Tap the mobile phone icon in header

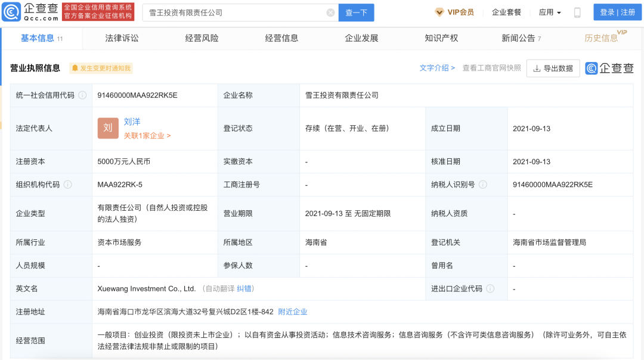coord(577,13)
